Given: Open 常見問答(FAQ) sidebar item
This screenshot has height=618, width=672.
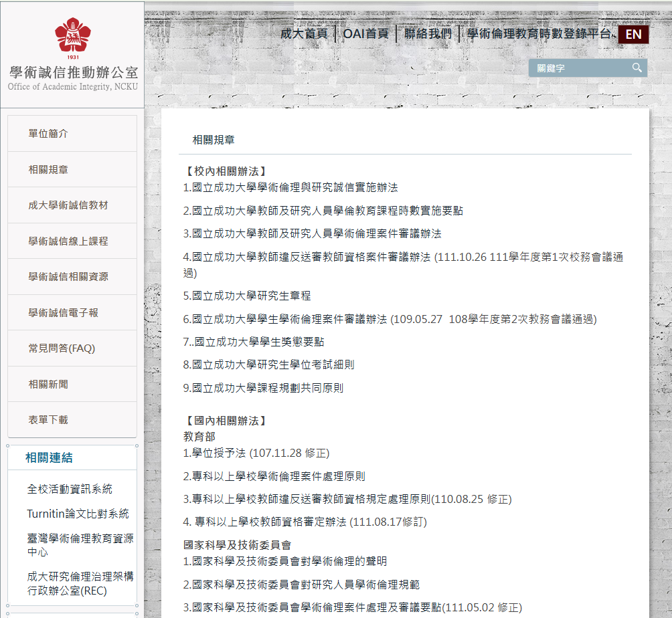Looking at the screenshot, I should click(62, 348).
